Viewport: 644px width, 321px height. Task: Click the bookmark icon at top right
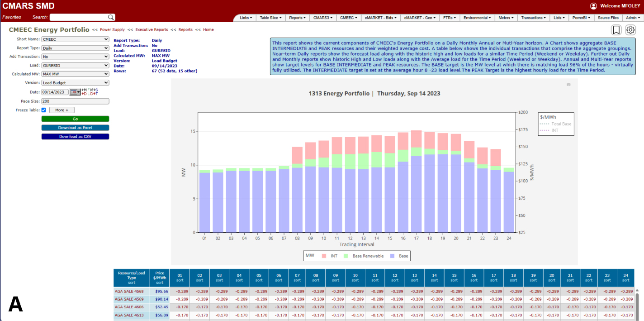click(616, 30)
